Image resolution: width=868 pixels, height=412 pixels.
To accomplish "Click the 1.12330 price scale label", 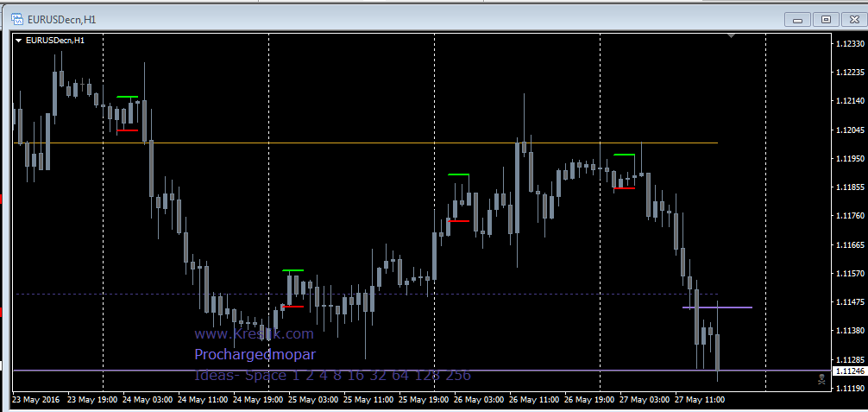I will [x=852, y=43].
